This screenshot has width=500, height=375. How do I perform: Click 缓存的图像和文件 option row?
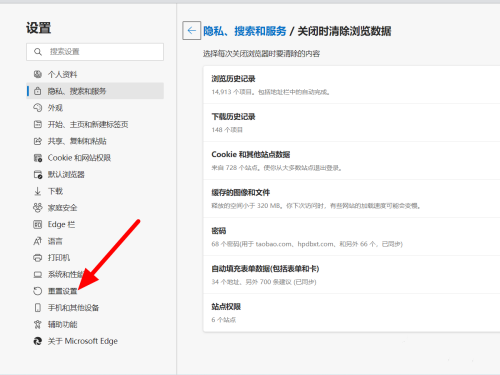[352, 199]
